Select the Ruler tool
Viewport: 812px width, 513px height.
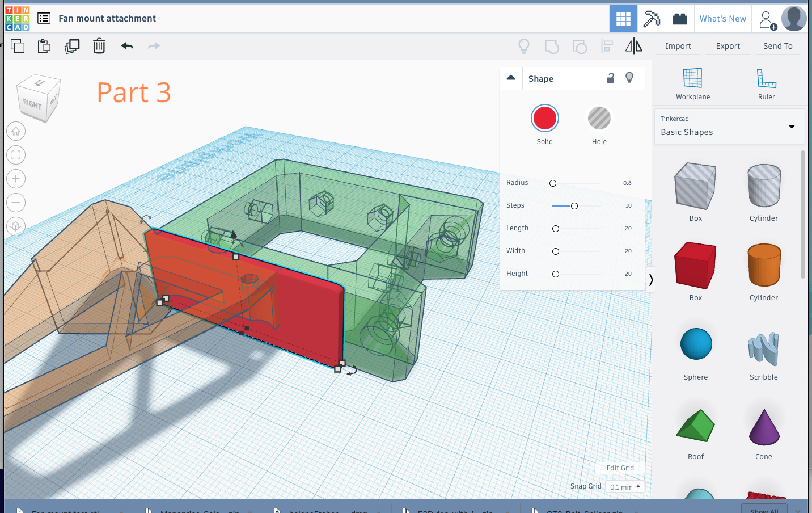tap(767, 84)
